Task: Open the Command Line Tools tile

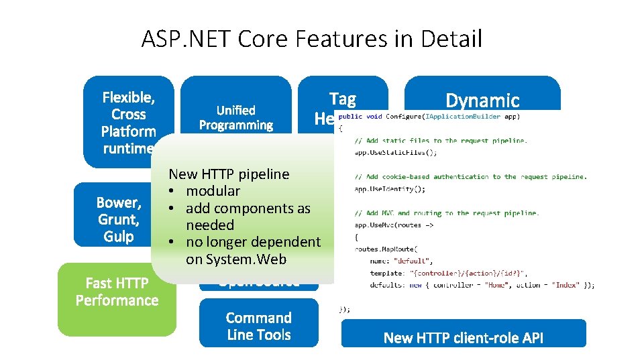Action: (x=259, y=322)
